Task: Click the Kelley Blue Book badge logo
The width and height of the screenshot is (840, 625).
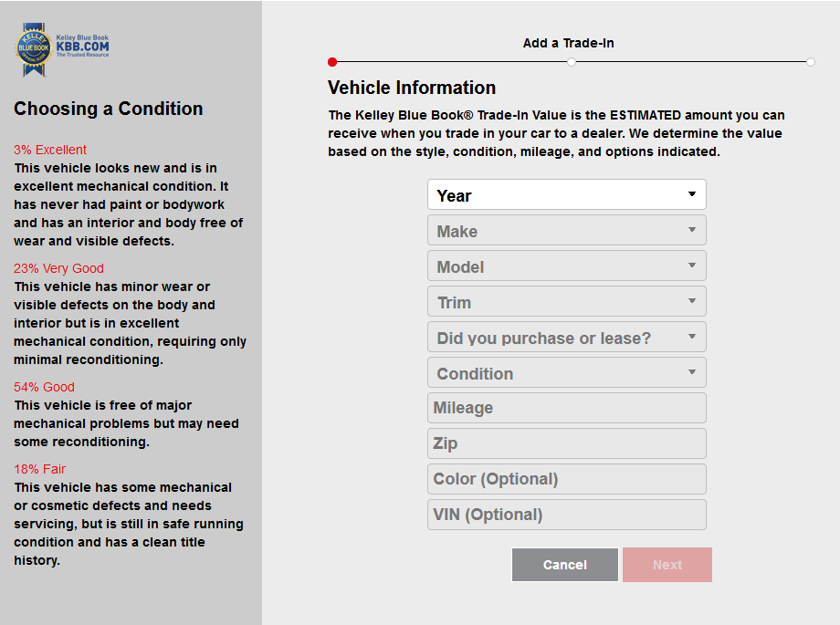Action: click(34, 50)
